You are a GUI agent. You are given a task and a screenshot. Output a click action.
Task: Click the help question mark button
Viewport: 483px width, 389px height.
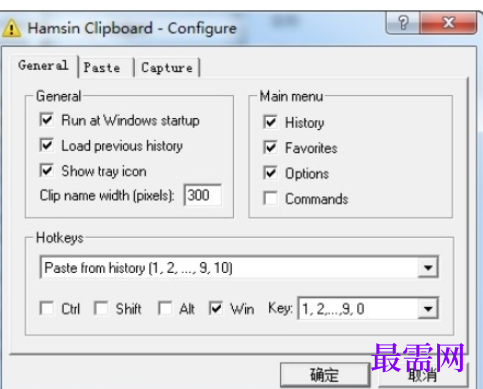pyautogui.click(x=403, y=23)
